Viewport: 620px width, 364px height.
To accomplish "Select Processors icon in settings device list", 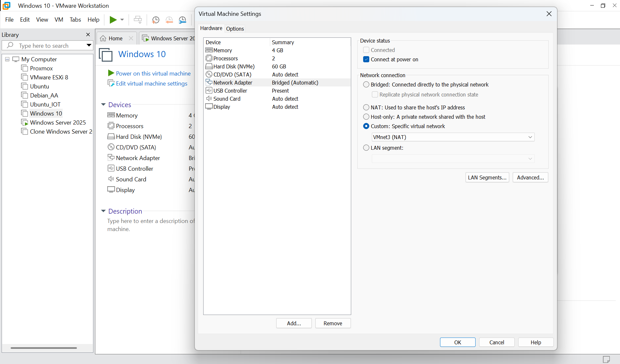I will pyautogui.click(x=209, y=58).
